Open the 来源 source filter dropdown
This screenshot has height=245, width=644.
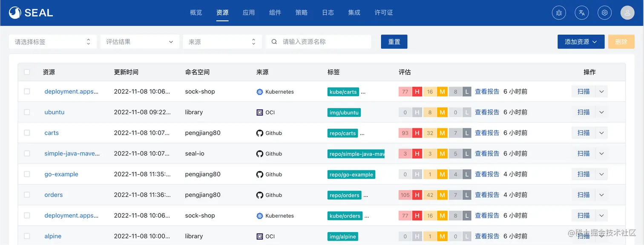click(x=222, y=42)
